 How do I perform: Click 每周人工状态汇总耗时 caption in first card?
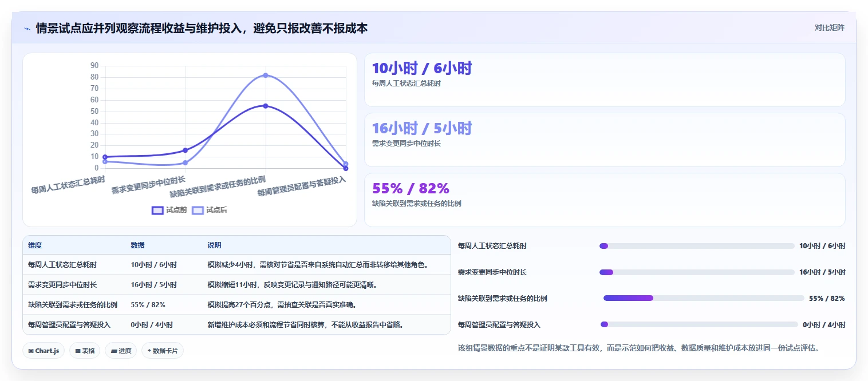point(407,84)
